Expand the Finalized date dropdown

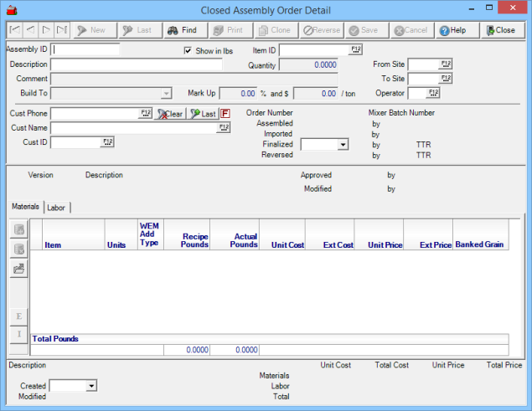(343, 145)
